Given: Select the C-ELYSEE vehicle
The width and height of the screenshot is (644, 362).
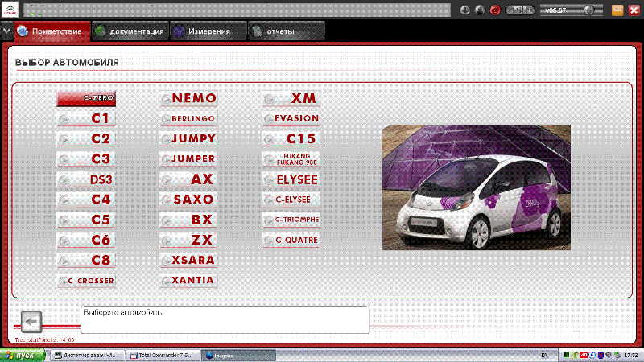Looking at the screenshot, I should tap(291, 200).
